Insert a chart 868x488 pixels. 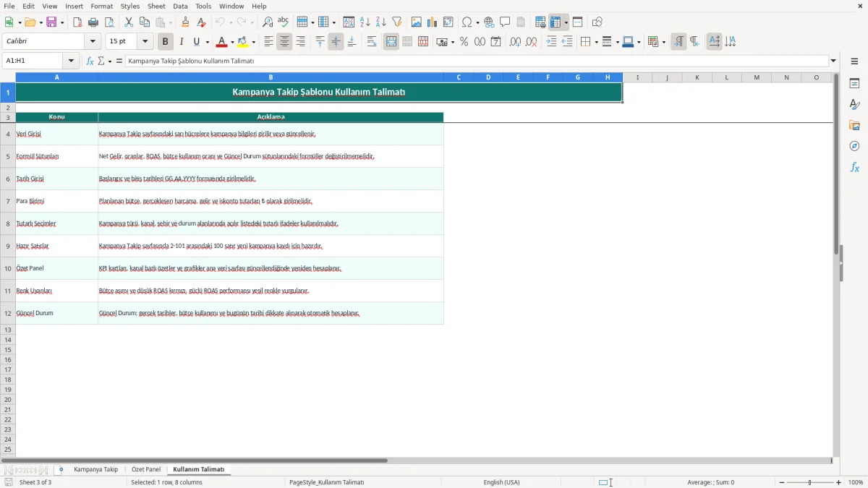coord(433,22)
